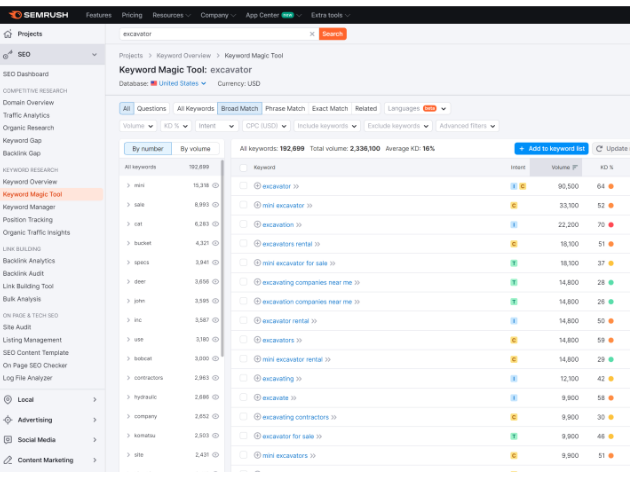The height and width of the screenshot is (485, 630).
Task: Open the Volume filter dropdown
Action: pyautogui.click(x=138, y=126)
